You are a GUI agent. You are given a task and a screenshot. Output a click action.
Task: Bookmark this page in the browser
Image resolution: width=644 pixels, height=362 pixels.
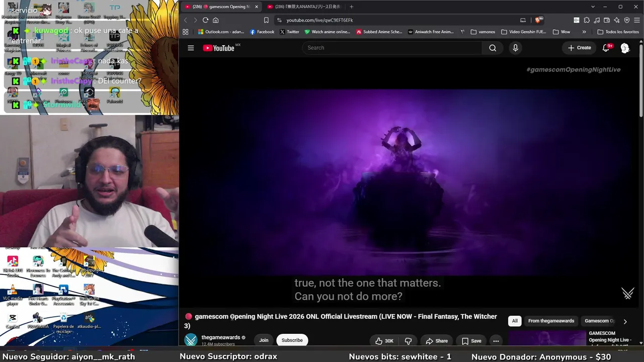click(266, 20)
